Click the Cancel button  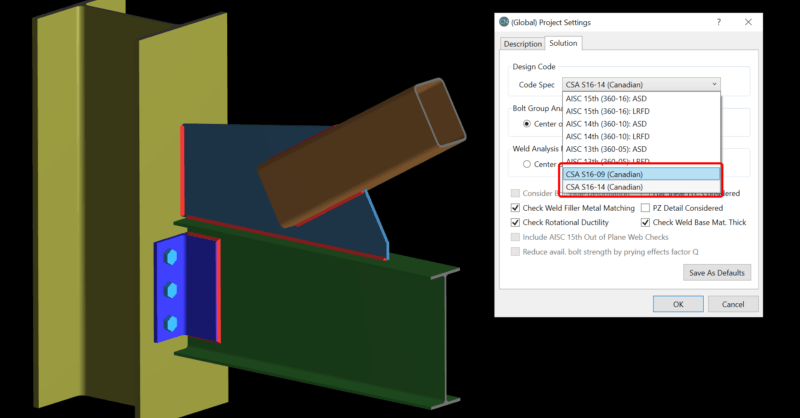(x=732, y=304)
